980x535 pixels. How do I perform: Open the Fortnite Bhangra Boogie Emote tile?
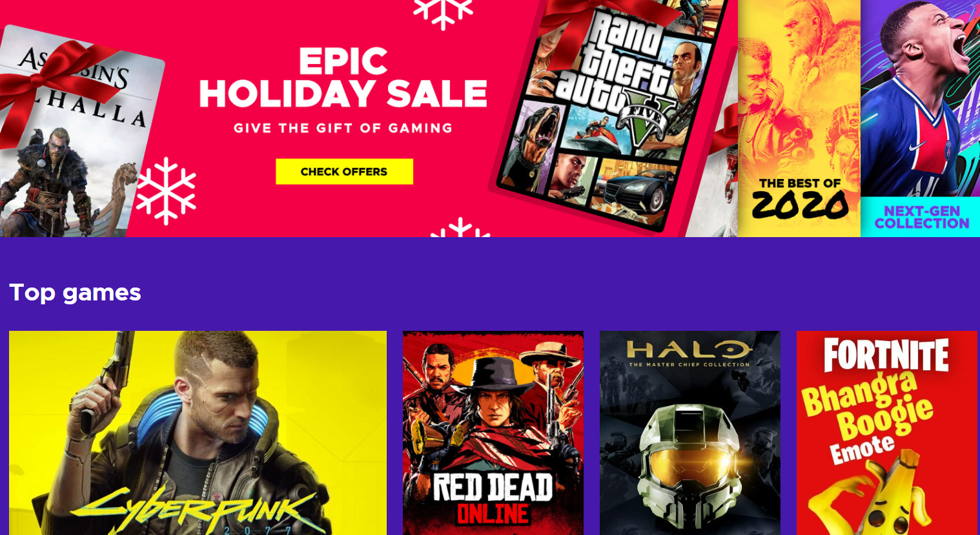coord(887,433)
